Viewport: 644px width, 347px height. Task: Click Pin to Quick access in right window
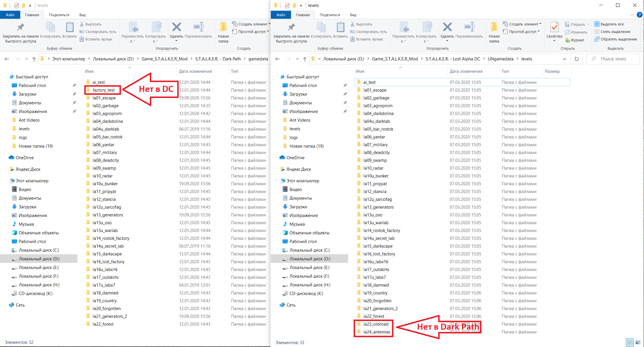point(291,32)
